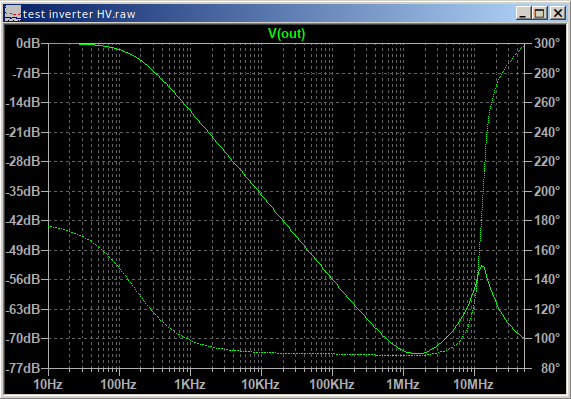Maximize the test inverter HV.raw window

(x=540, y=14)
